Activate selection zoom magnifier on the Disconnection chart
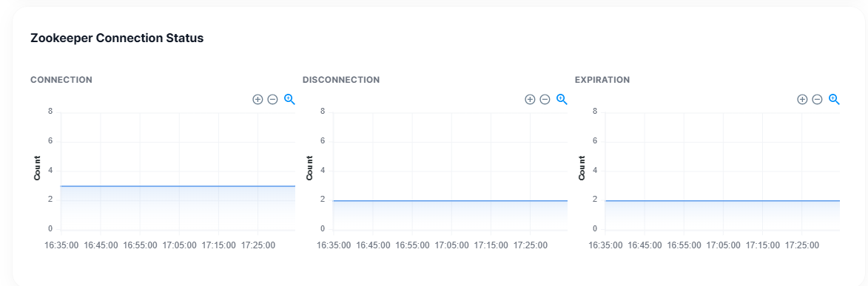The image size is (868, 286). [x=562, y=100]
